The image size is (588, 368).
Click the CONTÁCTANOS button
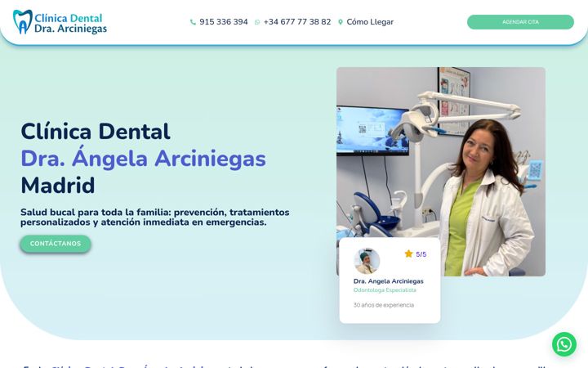56,244
